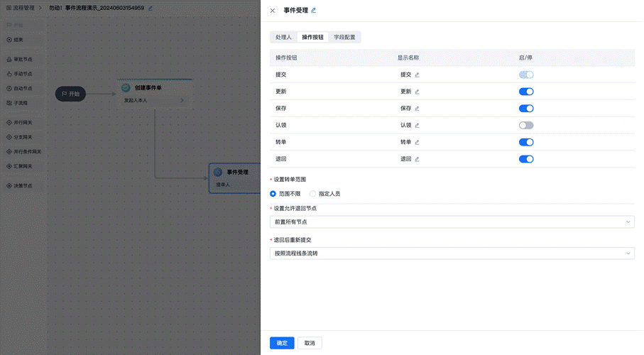
Task: Edit display name for 转单 row
Action: click(x=417, y=142)
